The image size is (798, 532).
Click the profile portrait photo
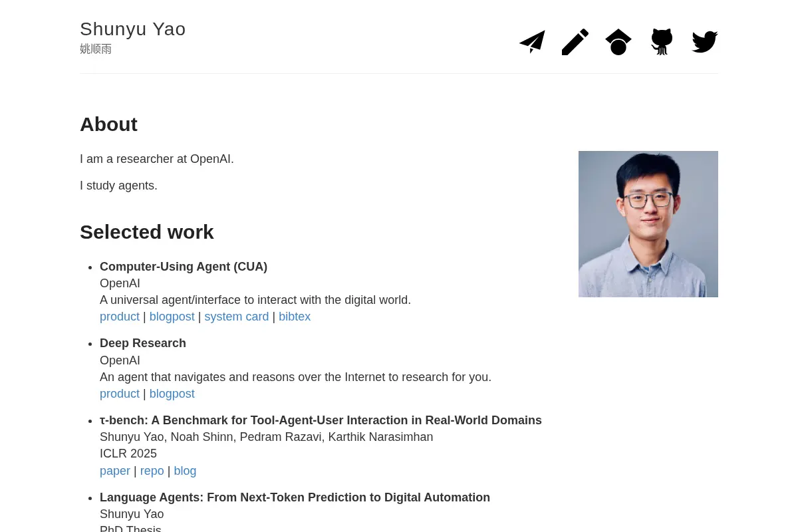(x=648, y=224)
